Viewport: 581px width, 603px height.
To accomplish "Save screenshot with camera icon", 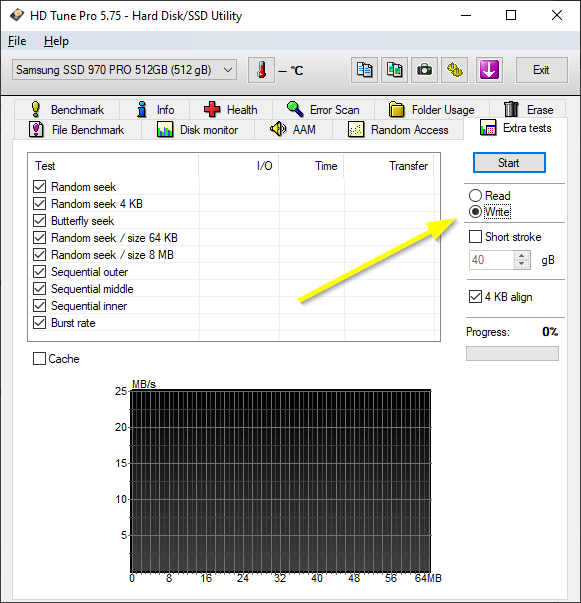I will click(425, 70).
